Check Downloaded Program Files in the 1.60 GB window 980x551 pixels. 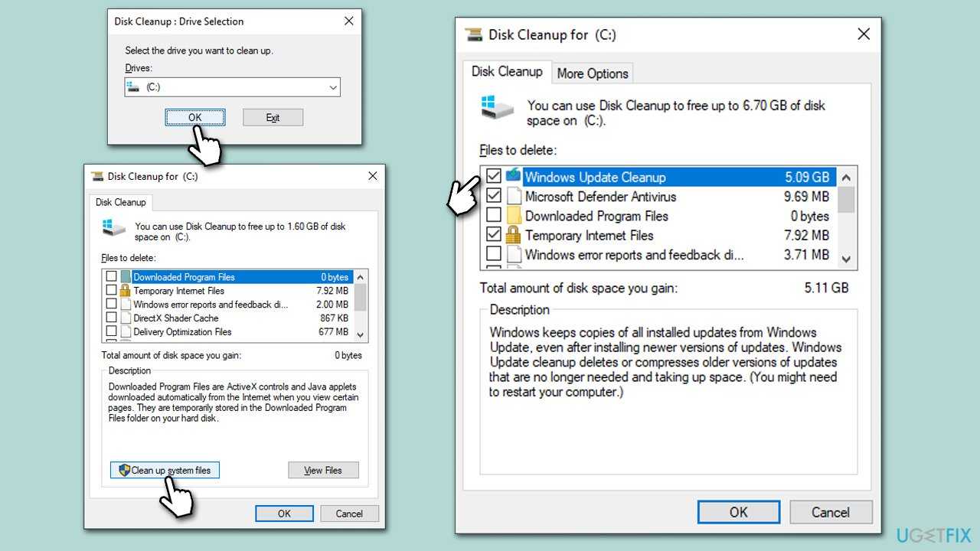112,277
